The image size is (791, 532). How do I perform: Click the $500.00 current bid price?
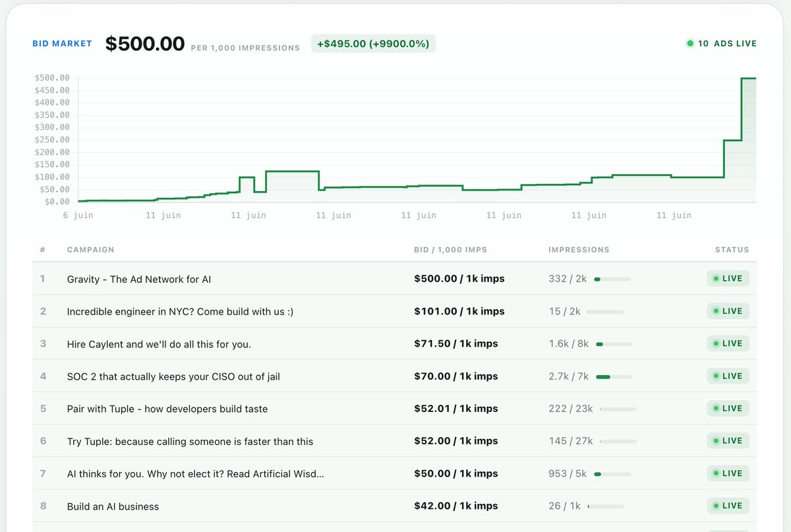(x=145, y=44)
